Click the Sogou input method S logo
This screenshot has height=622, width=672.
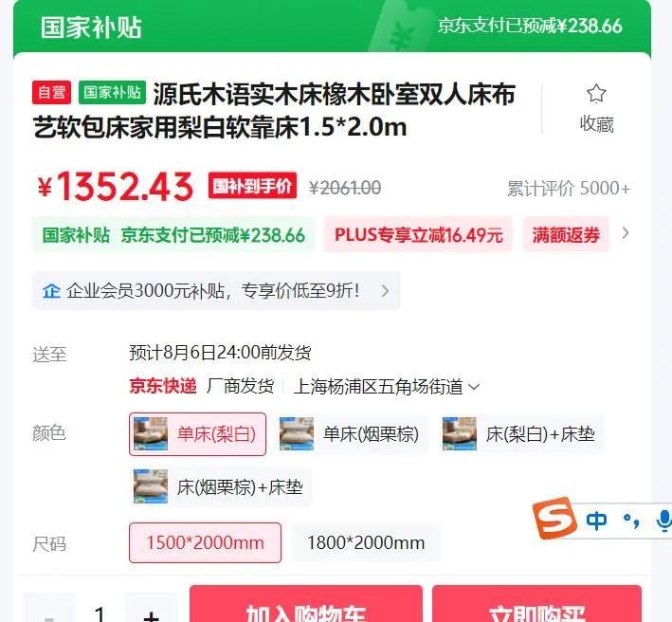(554, 518)
